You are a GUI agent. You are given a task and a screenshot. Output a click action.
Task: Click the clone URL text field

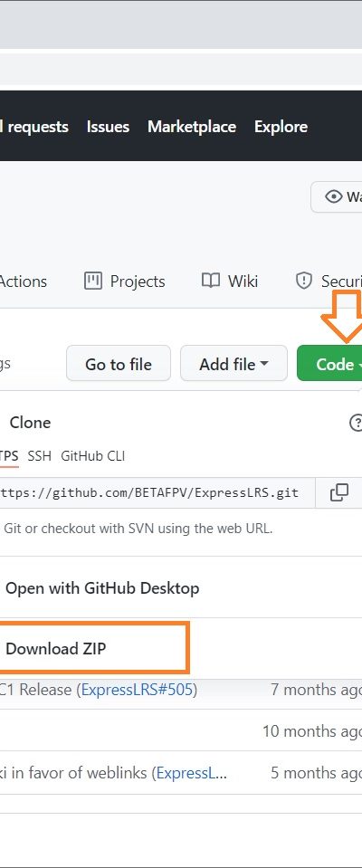(x=157, y=492)
